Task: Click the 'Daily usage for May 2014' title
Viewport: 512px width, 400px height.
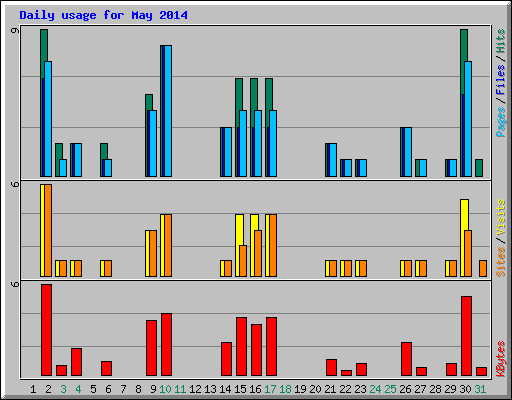Action: 103,15
